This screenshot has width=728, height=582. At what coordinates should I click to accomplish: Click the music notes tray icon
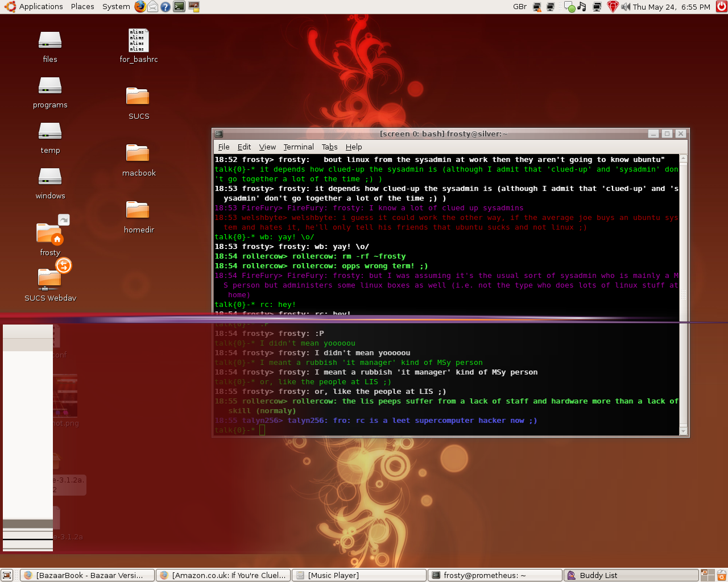(x=581, y=7)
